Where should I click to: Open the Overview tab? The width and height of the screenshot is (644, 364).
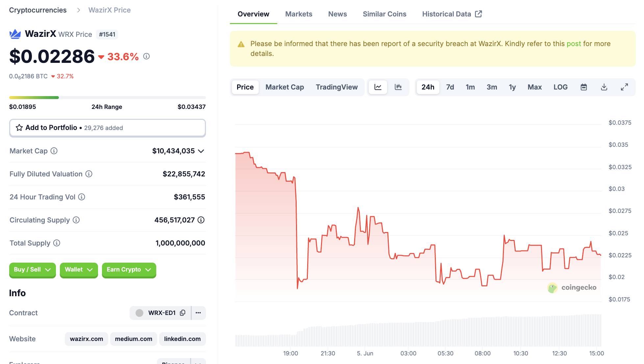click(x=253, y=14)
